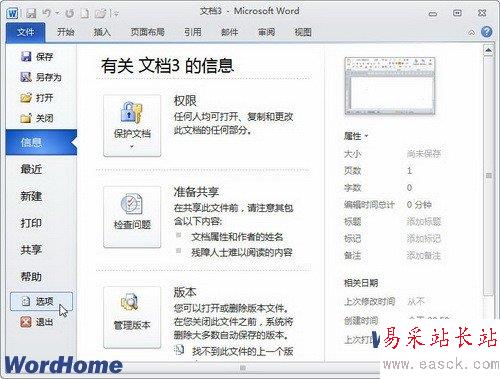Click the 管理版本 (Manage Versions) button
500x379 pixels.
tap(132, 318)
